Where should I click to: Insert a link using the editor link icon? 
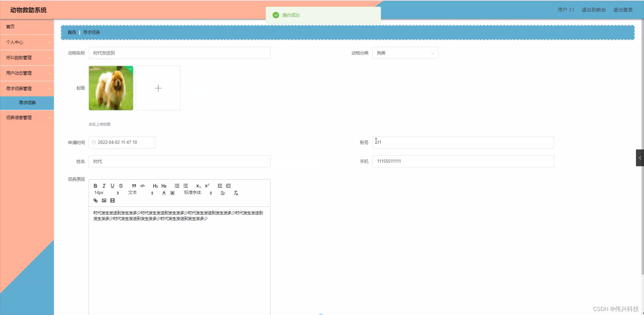coord(95,200)
